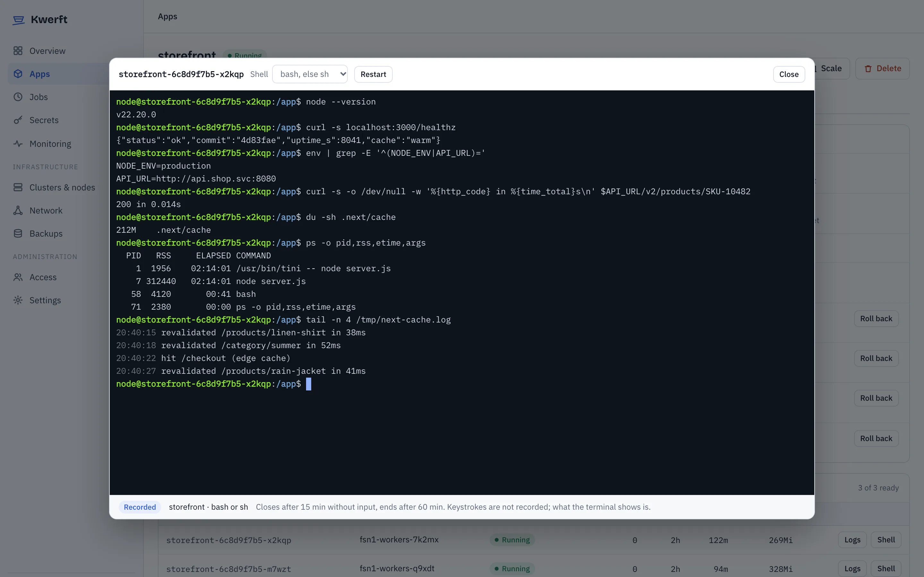The width and height of the screenshot is (924, 577).
Task: Restart the shell session
Action: coord(373,74)
